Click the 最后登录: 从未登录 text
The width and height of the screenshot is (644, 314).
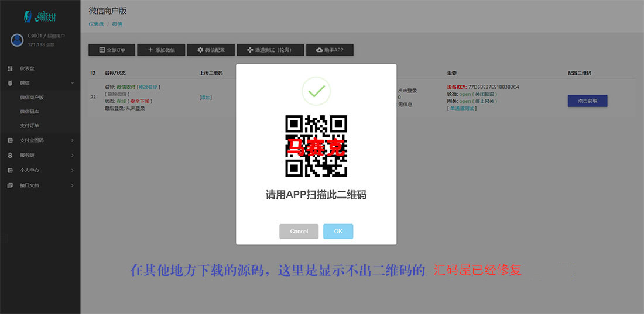125,108
